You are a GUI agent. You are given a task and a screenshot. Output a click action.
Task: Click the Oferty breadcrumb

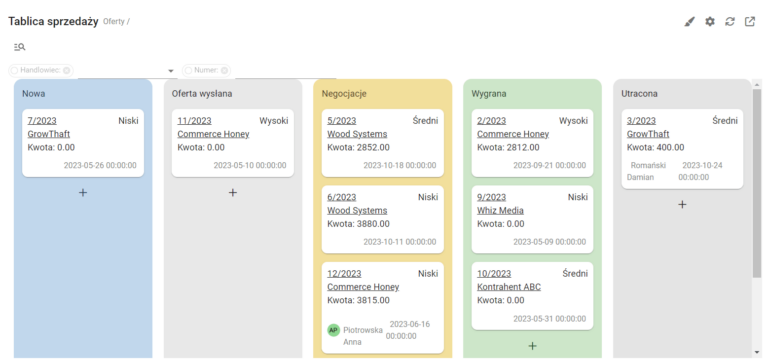pos(114,22)
